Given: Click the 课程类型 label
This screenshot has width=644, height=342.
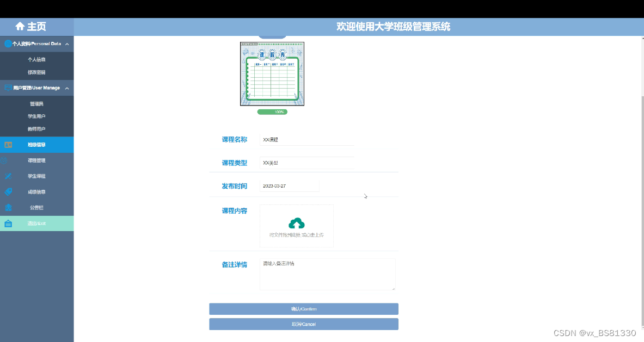Looking at the screenshot, I should click(x=235, y=163).
